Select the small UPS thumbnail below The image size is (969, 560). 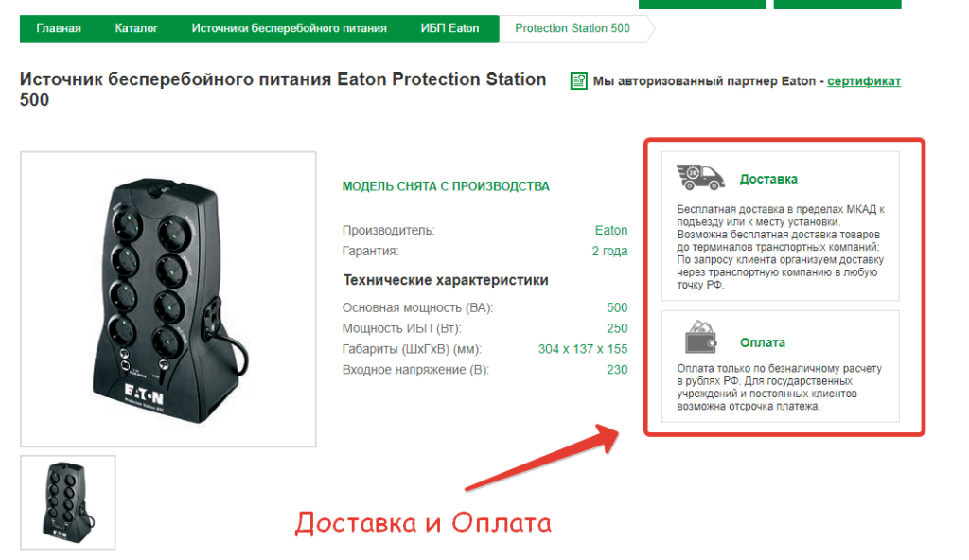68,502
